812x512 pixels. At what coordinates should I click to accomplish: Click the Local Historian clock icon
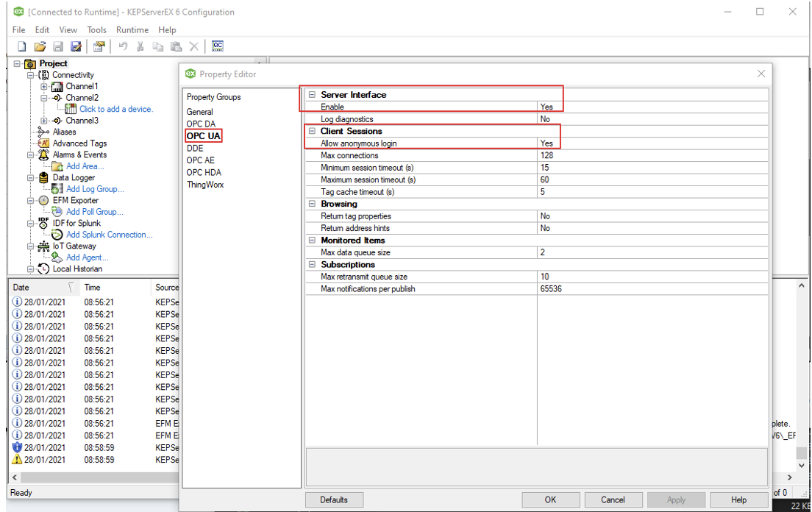(43, 269)
